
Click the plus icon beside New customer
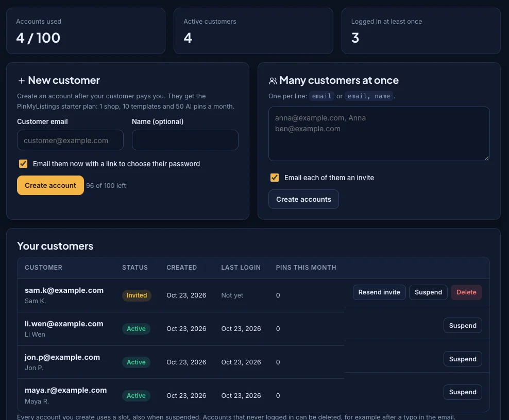[22, 81]
